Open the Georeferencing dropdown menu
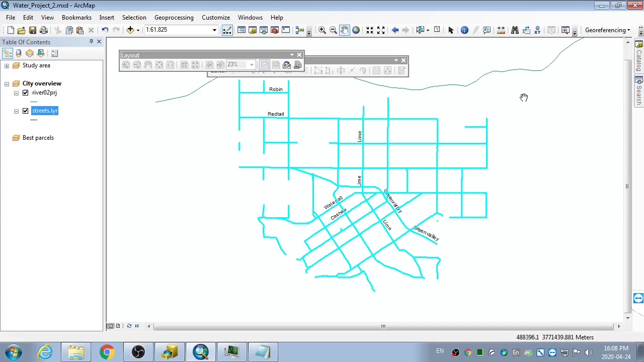644x362 pixels. tap(607, 30)
